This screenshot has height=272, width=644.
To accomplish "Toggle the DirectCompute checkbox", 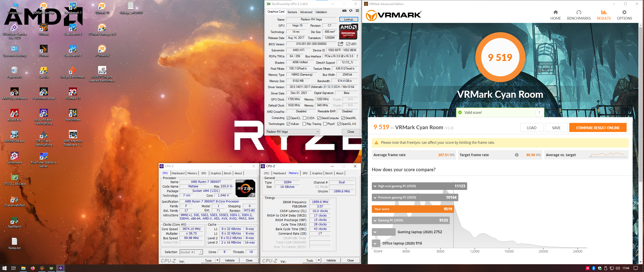I will (x=319, y=118).
